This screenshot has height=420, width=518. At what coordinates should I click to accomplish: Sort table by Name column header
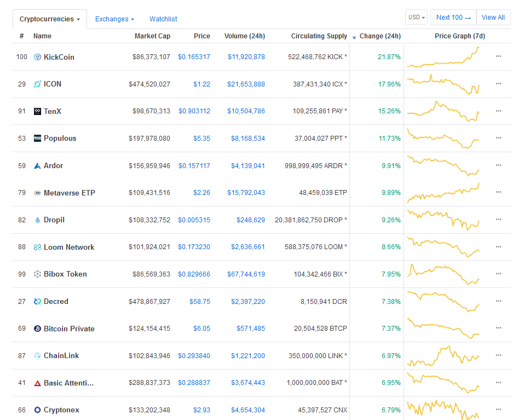tap(42, 36)
